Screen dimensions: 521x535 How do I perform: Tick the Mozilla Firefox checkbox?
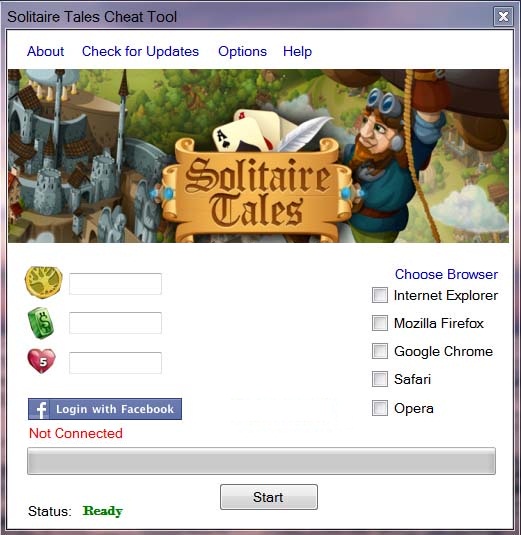pyautogui.click(x=380, y=323)
